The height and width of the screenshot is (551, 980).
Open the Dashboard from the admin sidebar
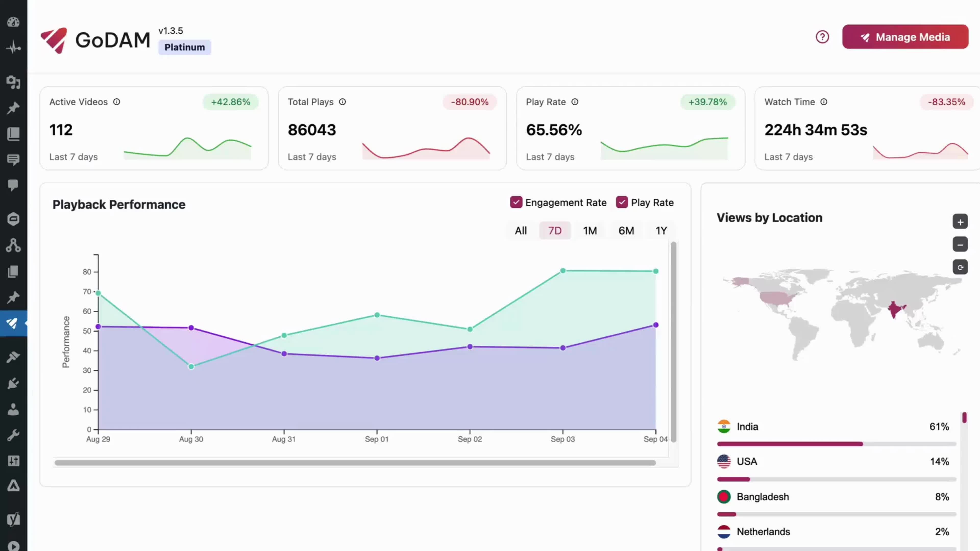13,22
